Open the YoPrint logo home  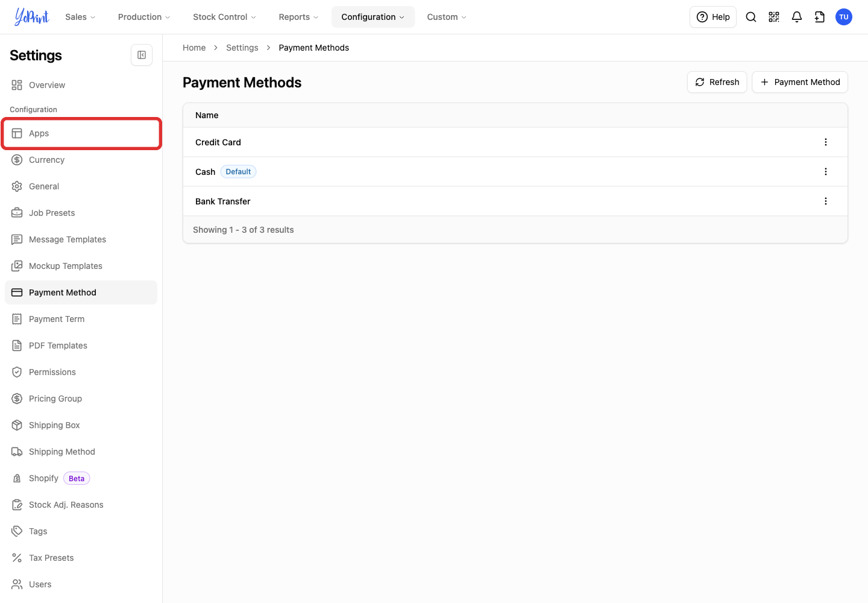coord(31,17)
